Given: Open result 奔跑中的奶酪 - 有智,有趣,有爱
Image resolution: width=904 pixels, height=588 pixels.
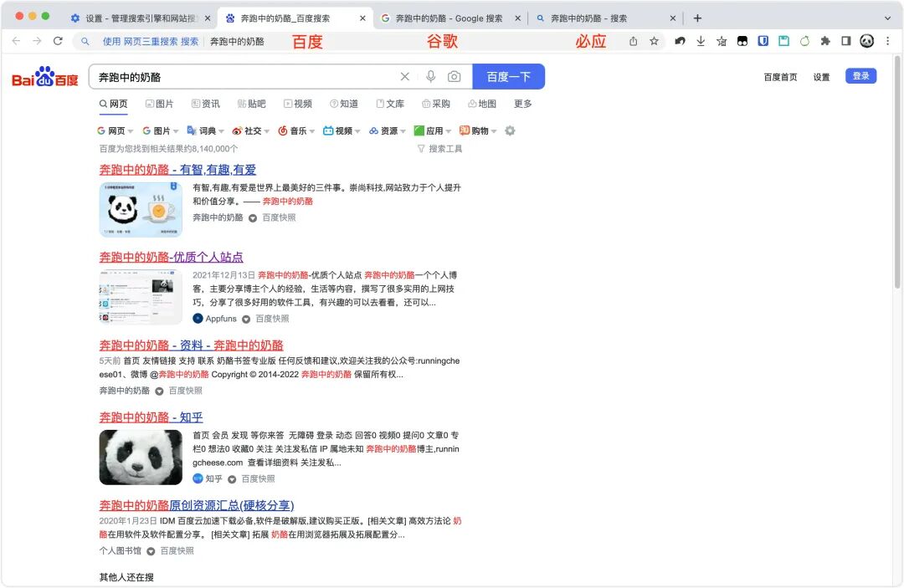Looking at the screenshot, I should point(177,169).
